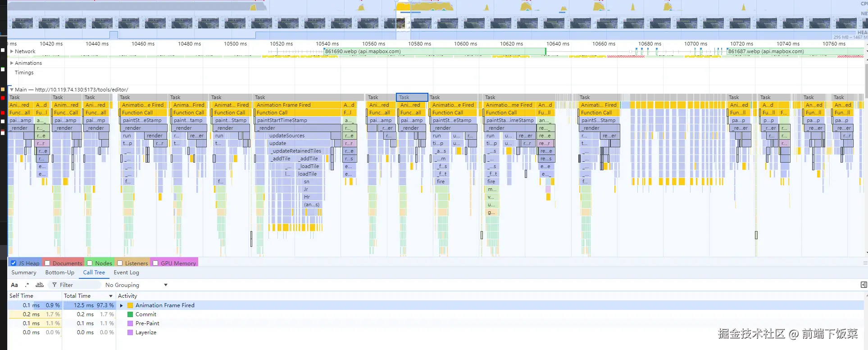Click the sidebar toggle icon in the Call Tree toolbar
Viewport: 868px width, 350px height.
pos(863,285)
